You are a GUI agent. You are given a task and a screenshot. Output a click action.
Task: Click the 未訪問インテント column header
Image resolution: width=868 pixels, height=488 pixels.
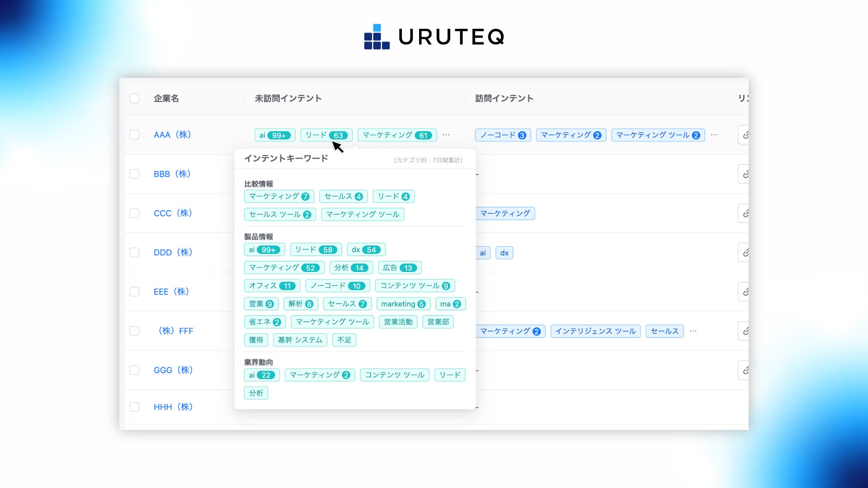[288, 99]
